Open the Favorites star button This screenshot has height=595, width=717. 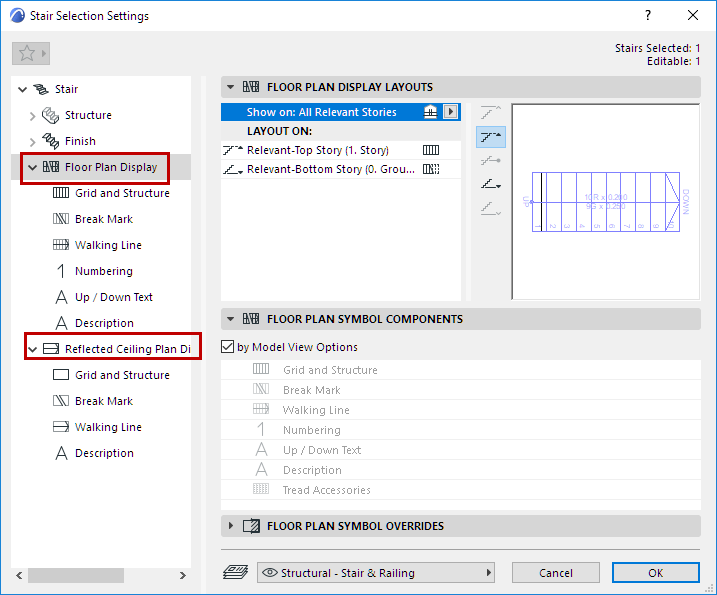[31, 53]
